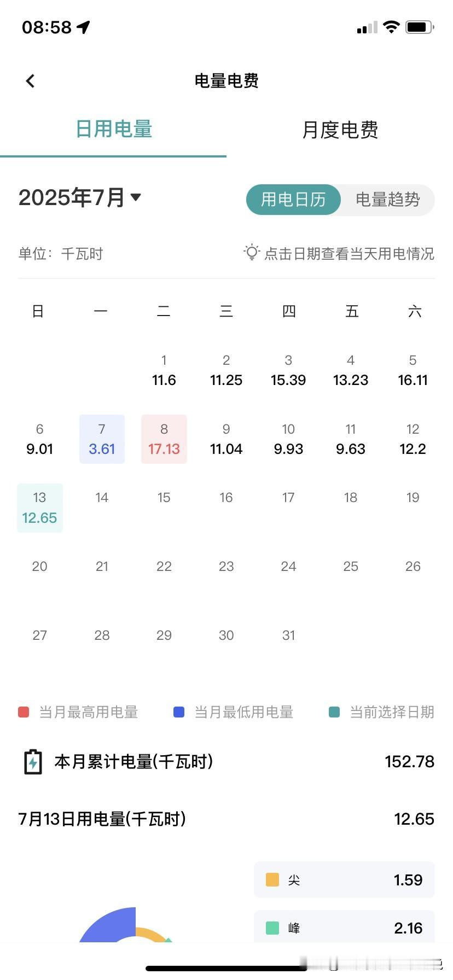This screenshot has height=980, width=453.
Task: Select July 12 with 12.2 usage
Action: point(413,439)
